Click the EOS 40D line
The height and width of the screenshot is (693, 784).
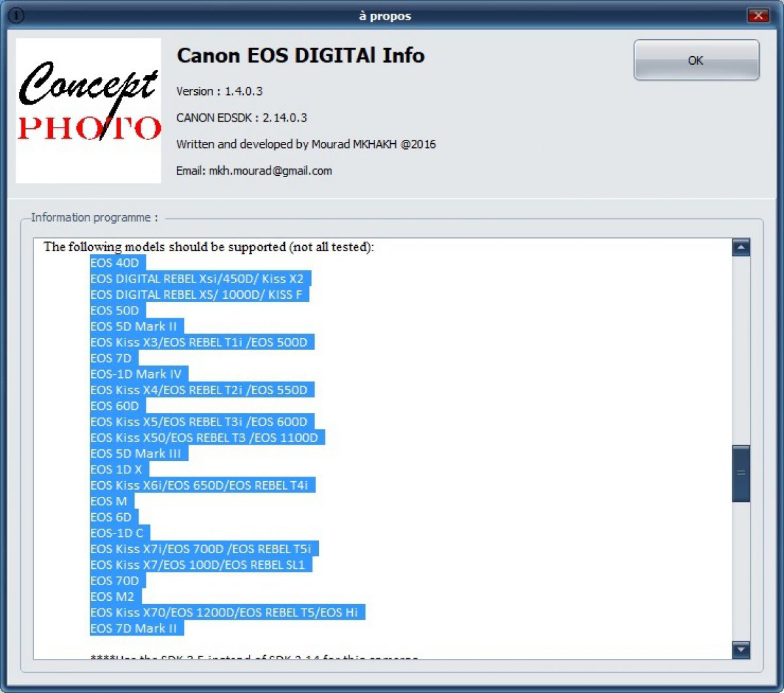[115, 263]
